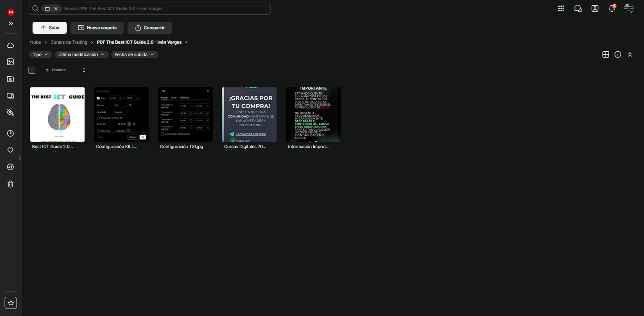Screen dimensions: 644x316
Task: Go to the Cursos de Trading breadcrumb
Action: [x=69, y=42]
